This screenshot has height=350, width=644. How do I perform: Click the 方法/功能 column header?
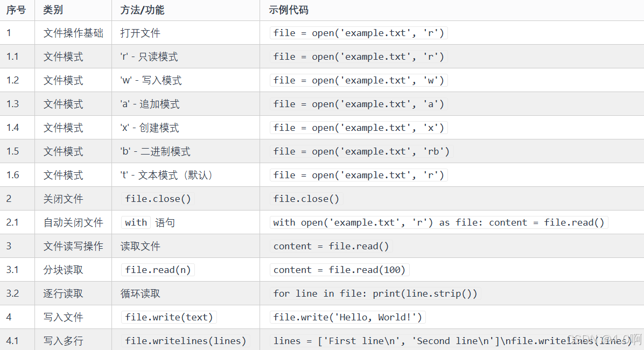[142, 10]
